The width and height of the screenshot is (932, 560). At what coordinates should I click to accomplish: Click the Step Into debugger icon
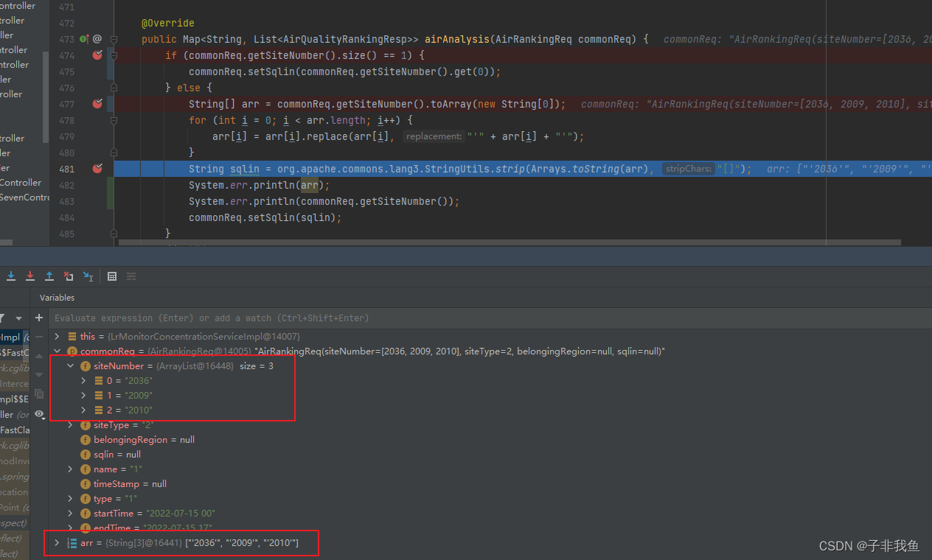point(11,276)
